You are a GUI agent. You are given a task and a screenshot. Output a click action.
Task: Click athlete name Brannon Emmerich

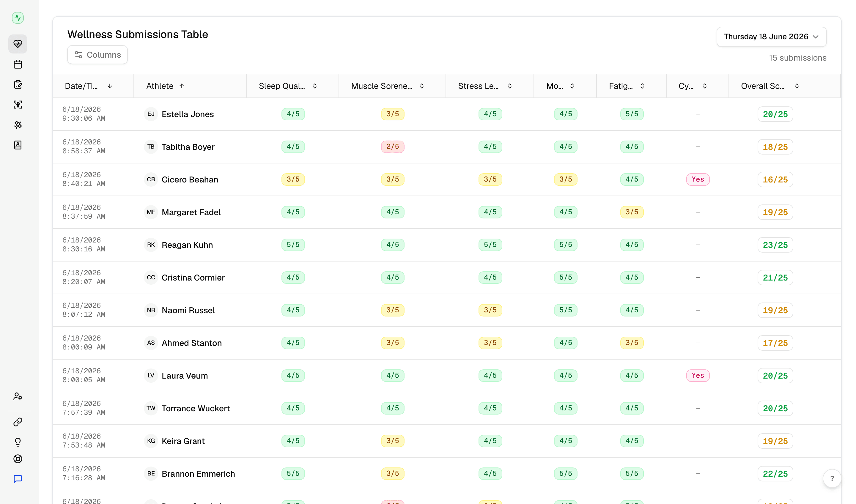198,474
